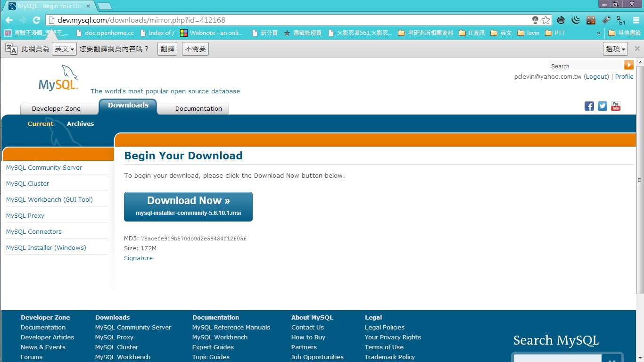Open the 英文 language dropdown in the translate bar
Viewport: 644px width, 362px height.
pos(64,49)
